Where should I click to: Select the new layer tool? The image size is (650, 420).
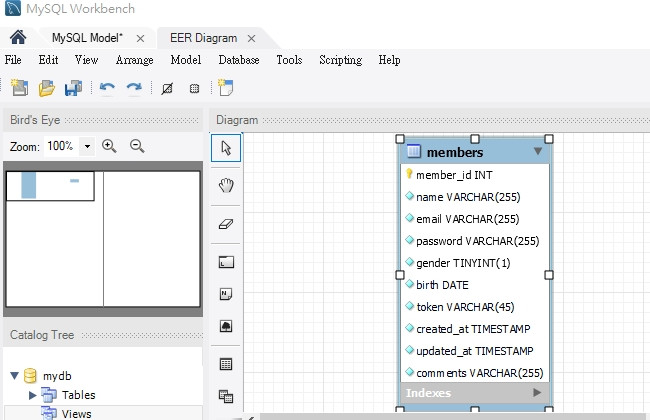pyautogui.click(x=226, y=262)
